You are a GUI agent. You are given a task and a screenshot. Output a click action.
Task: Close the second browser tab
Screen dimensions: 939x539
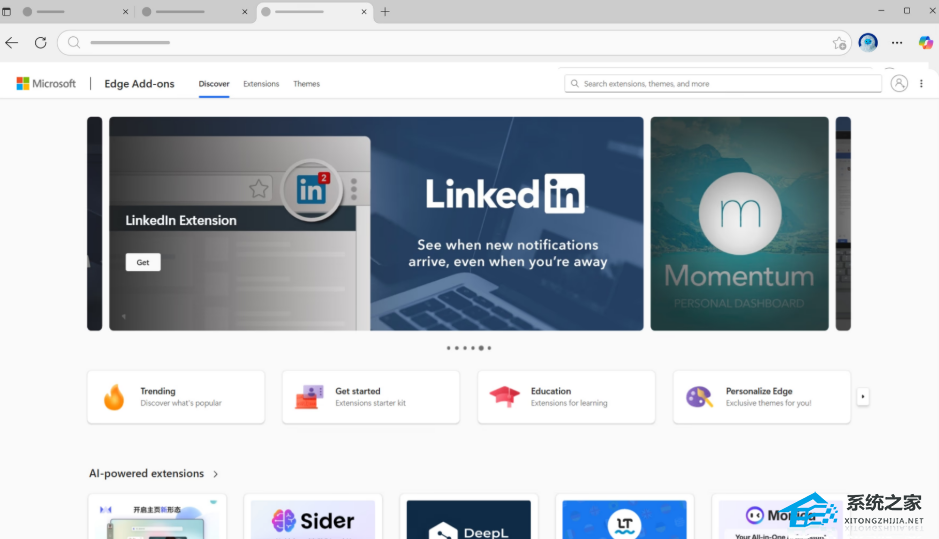(x=244, y=11)
